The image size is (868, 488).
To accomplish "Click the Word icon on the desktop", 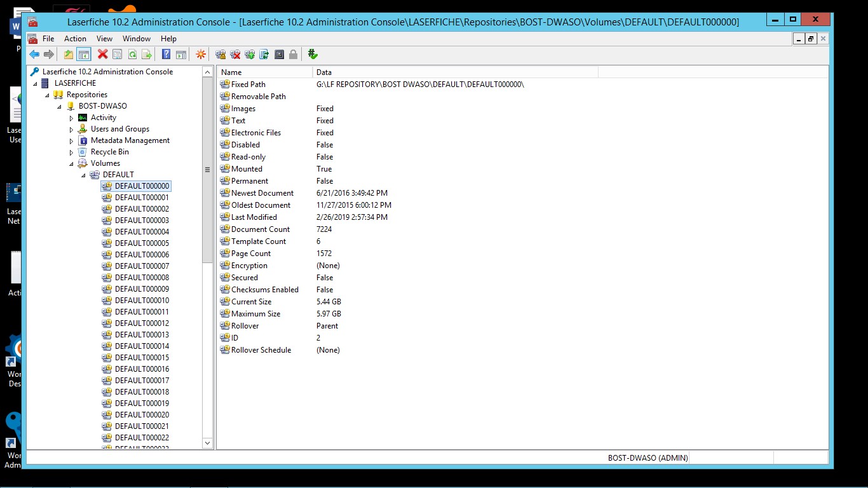I will [16, 27].
